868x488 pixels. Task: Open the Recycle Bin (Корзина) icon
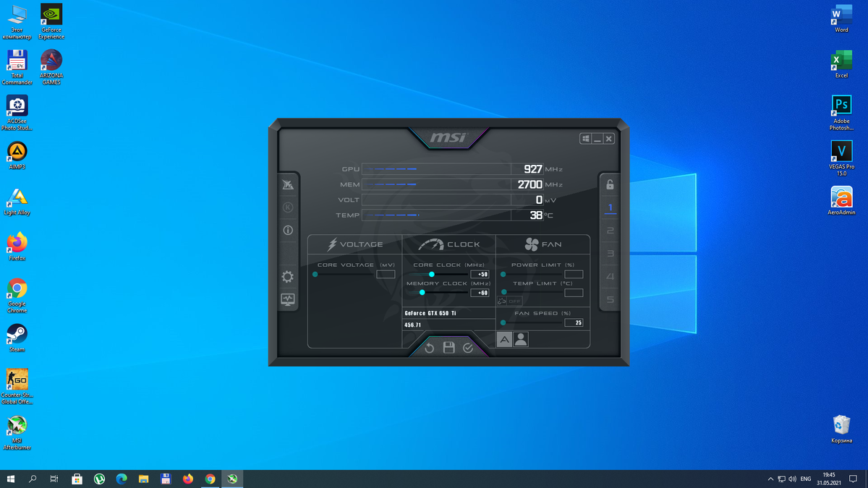click(841, 429)
